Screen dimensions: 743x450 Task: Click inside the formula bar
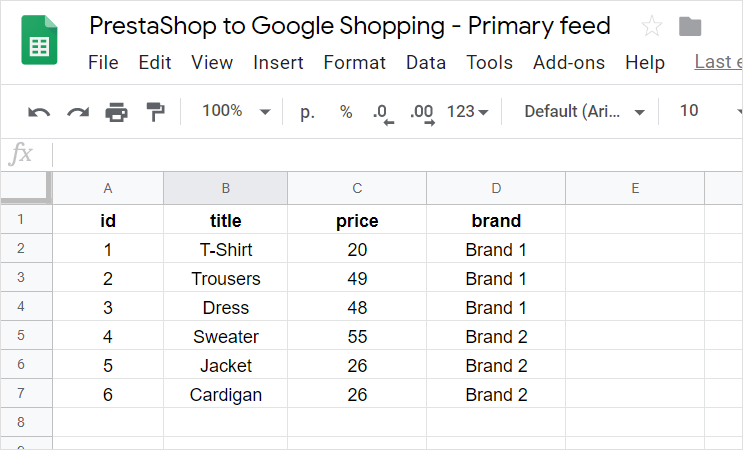pyautogui.click(x=397, y=154)
